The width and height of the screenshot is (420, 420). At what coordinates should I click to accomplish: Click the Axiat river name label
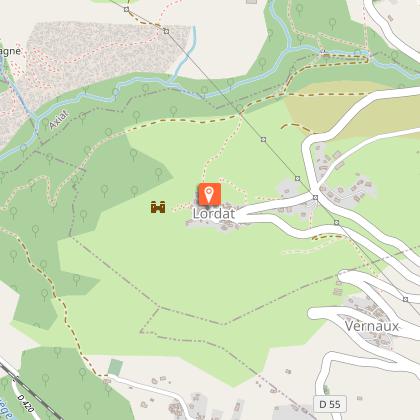point(58,120)
